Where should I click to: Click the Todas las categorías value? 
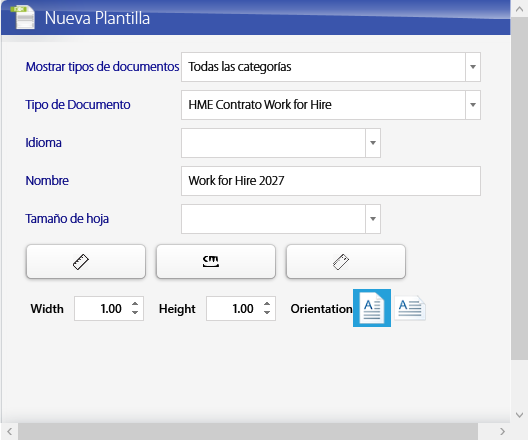tap(240, 67)
